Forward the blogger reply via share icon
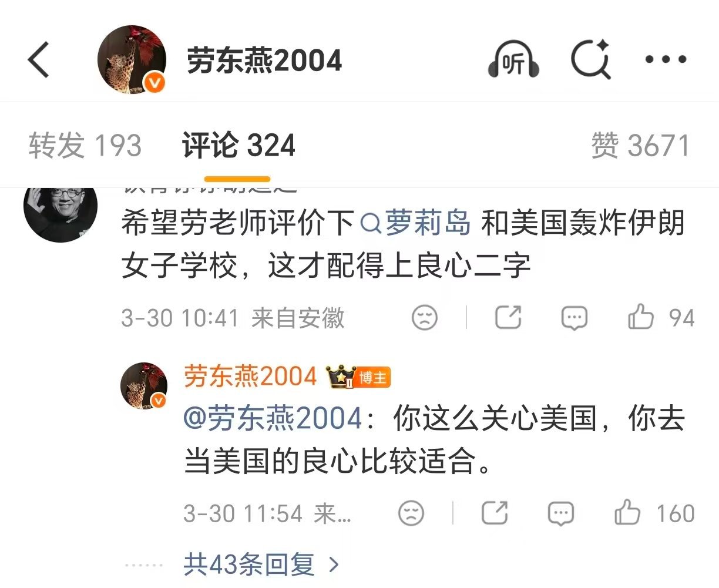This screenshot has width=719, height=588. tap(495, 513)
